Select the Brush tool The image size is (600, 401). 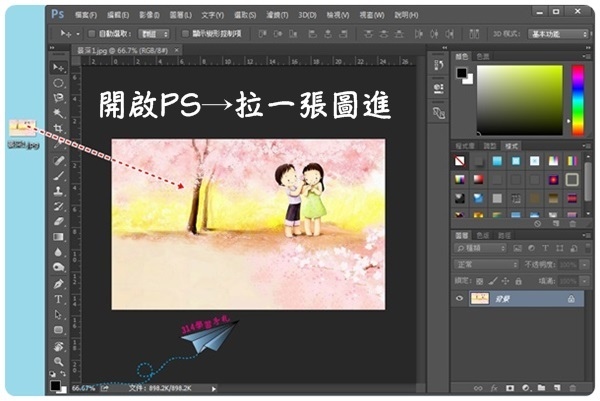pyautogui.click(x=59, y=176)
